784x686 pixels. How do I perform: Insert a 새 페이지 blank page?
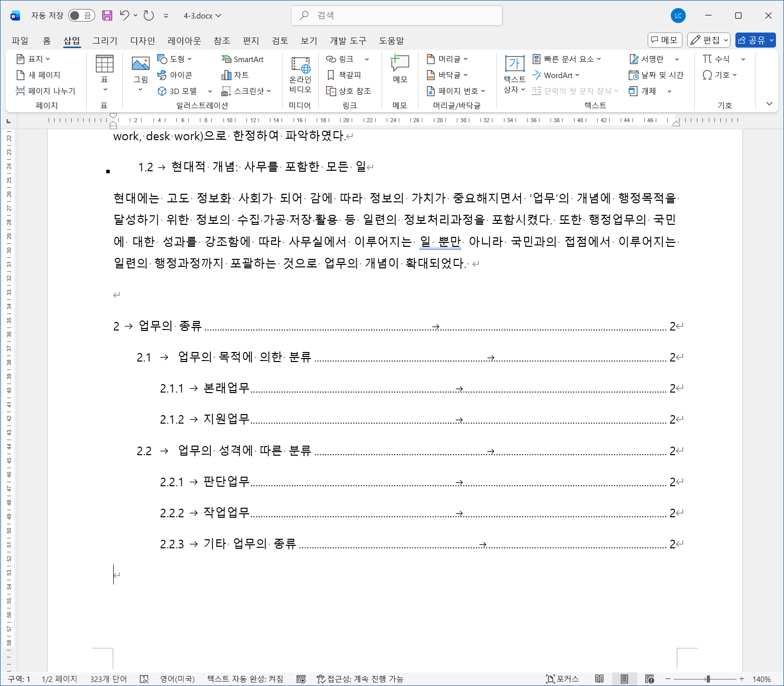pyautogui.click(x=39, y=75)
